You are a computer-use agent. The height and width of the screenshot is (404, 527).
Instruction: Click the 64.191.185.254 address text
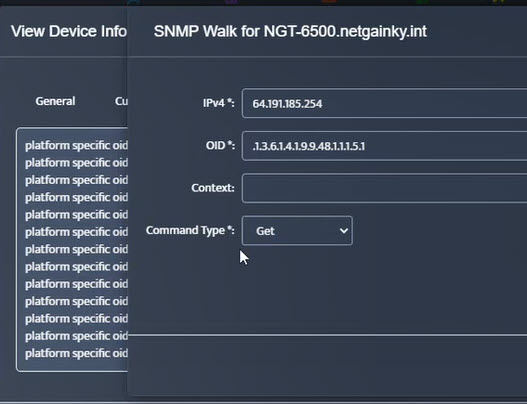(287, 104)
